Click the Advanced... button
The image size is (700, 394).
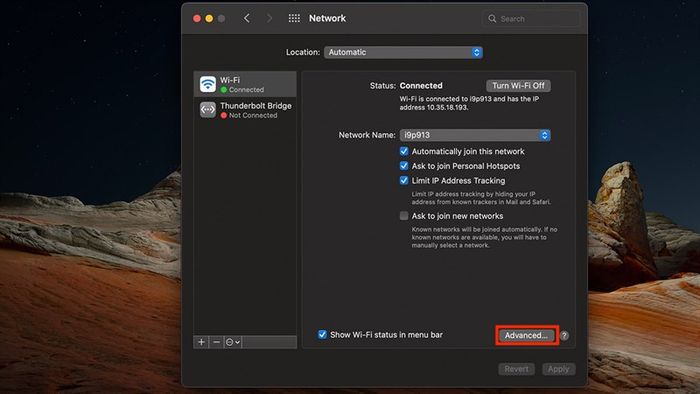coord(526,335)
